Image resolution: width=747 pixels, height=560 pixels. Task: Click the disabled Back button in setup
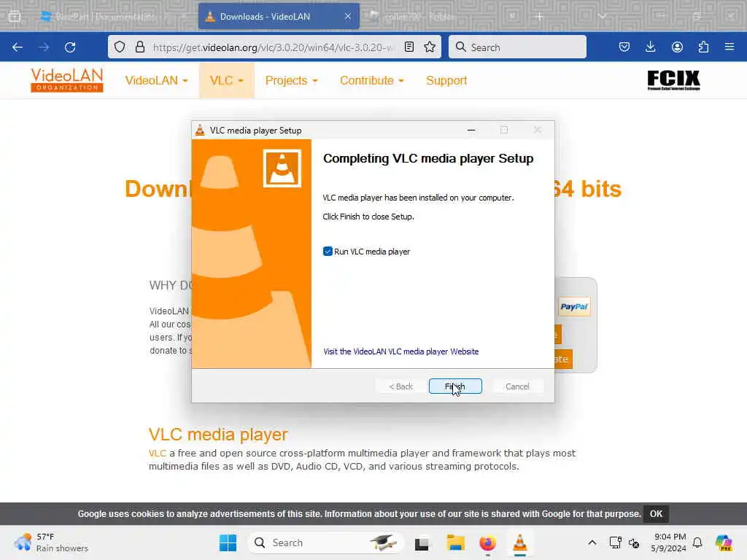pos(400,386)
